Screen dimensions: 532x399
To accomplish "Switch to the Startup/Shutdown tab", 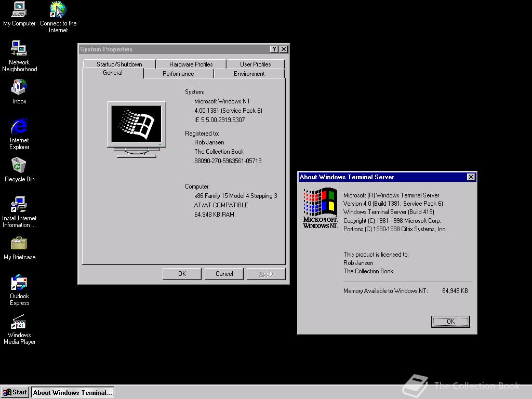I will point(119,64).
